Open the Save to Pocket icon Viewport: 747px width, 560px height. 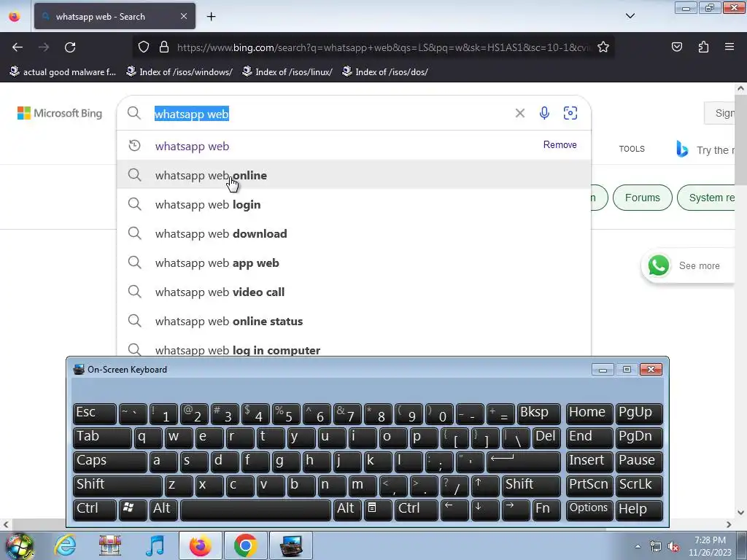pos(676,47)
